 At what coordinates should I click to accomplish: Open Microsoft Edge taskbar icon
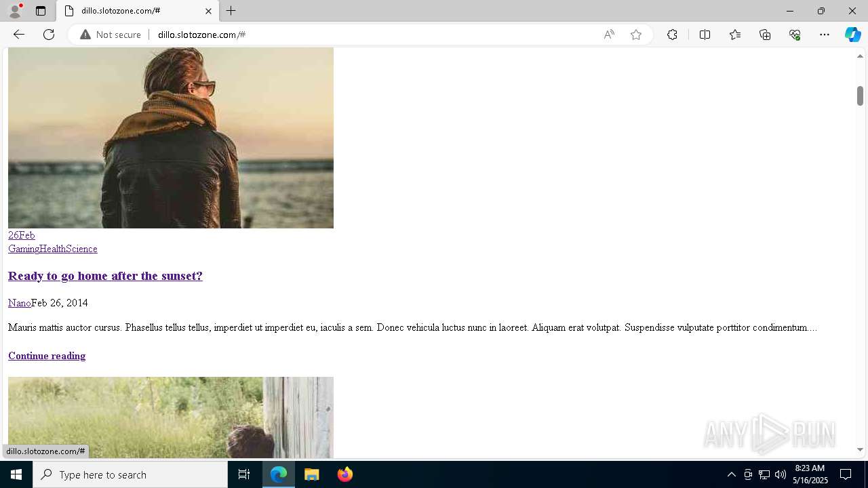coord(279,474)
